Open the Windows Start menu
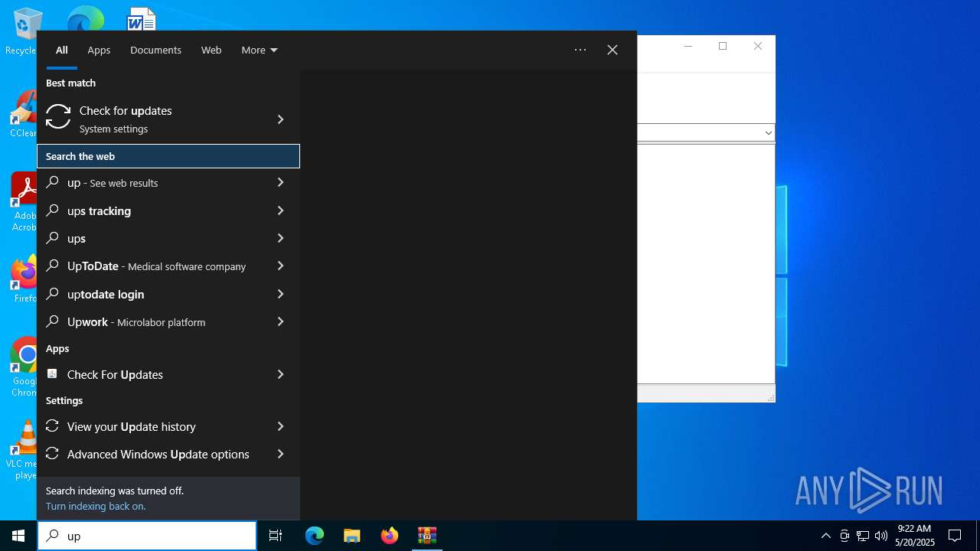 pyautogui.click(x=18, y=536)
